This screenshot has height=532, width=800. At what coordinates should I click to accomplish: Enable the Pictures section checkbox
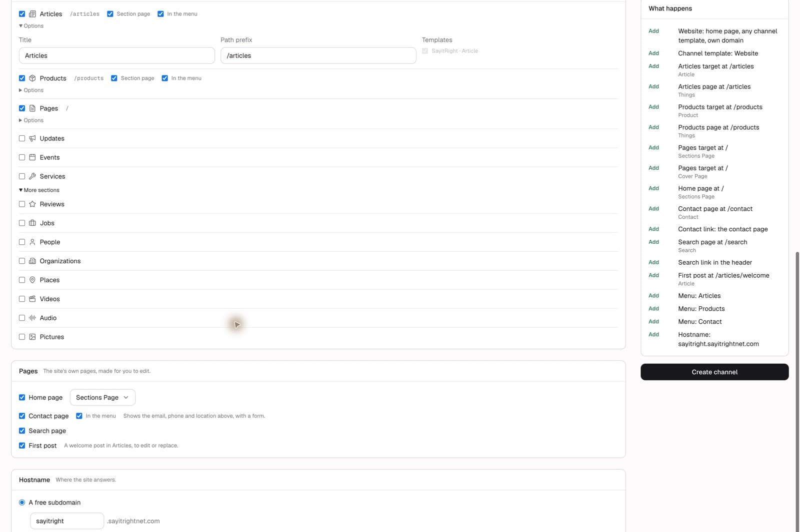point(22,337)
